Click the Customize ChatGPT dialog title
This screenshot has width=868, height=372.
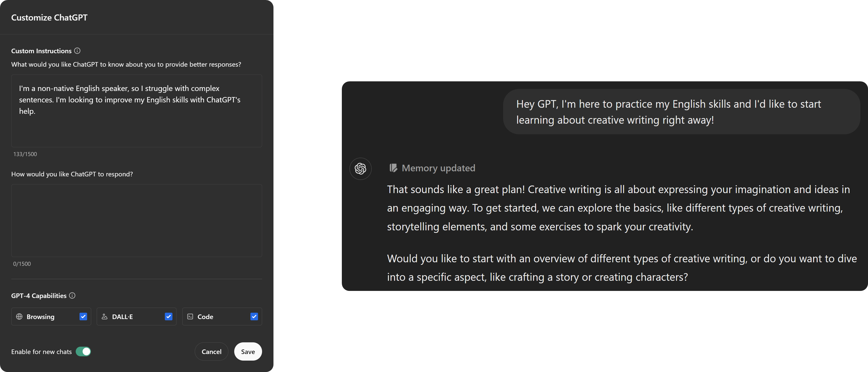[49, 17]
